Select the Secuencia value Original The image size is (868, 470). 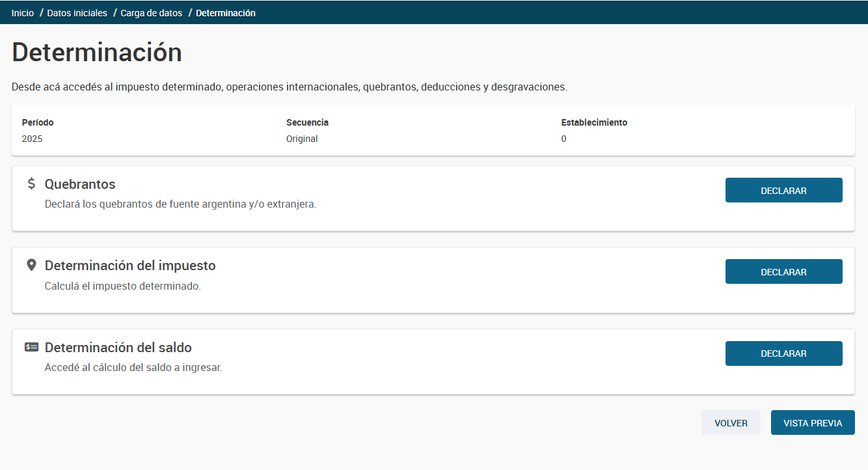(x=302, y=139)
